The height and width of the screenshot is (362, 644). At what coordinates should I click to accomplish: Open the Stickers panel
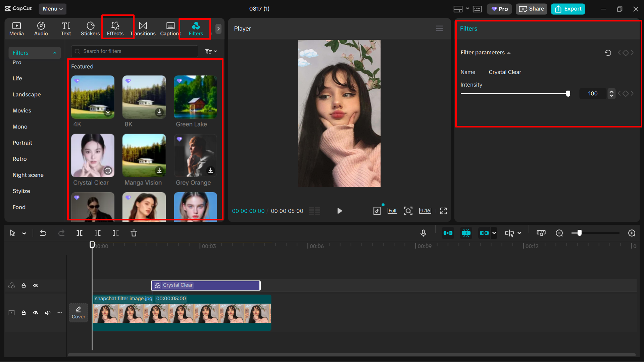90,28
